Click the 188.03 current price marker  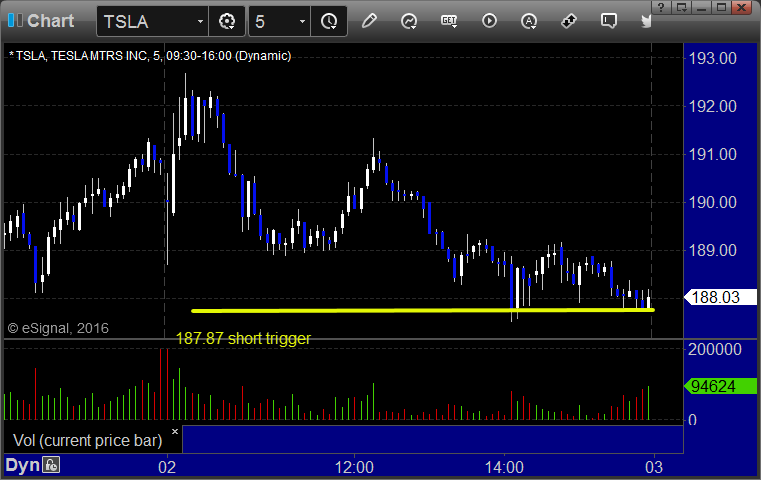point(720,297)
